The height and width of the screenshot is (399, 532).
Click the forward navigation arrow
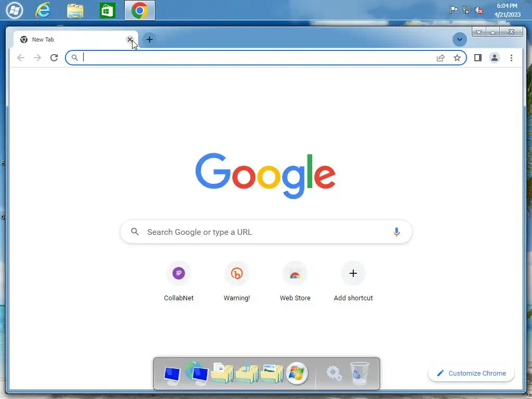click(37, 58)
